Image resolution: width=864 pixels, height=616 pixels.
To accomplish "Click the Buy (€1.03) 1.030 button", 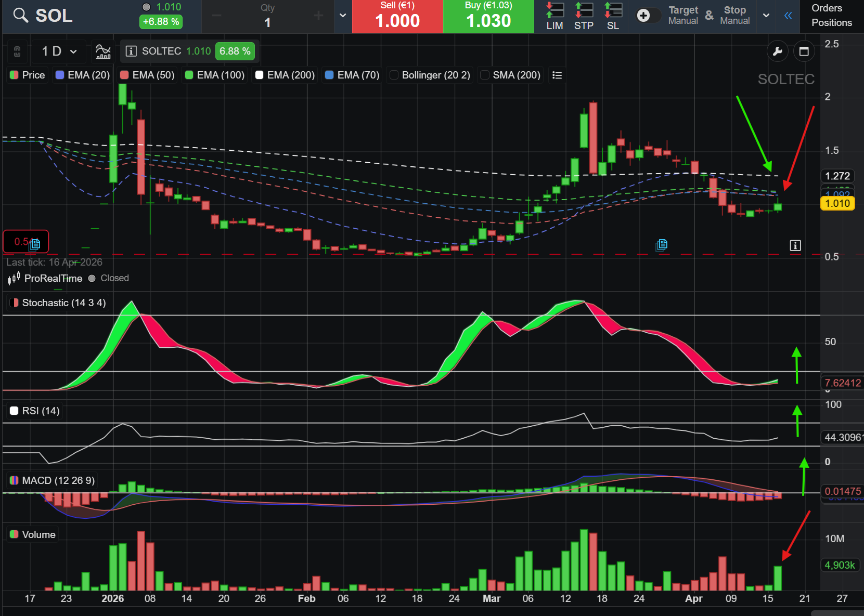I will point(488,16).
